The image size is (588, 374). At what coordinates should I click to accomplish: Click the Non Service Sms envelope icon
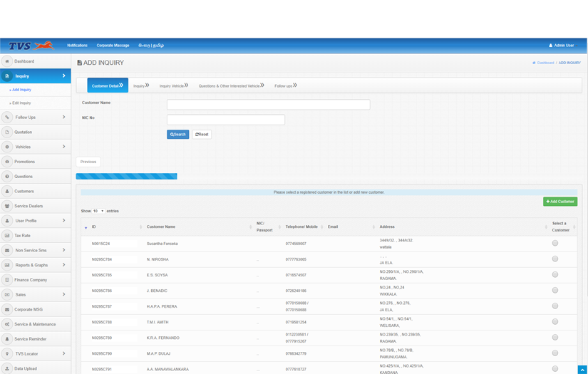click(x=6, y=250)
